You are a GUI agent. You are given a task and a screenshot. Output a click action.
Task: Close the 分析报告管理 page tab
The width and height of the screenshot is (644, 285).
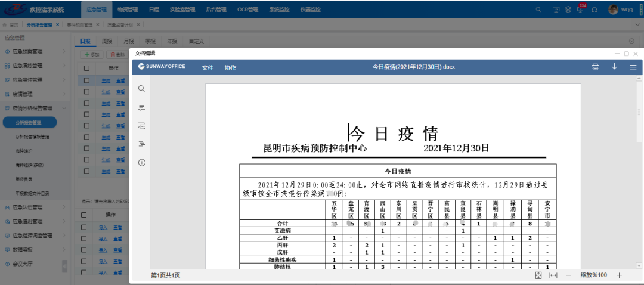tap(57, 24)
